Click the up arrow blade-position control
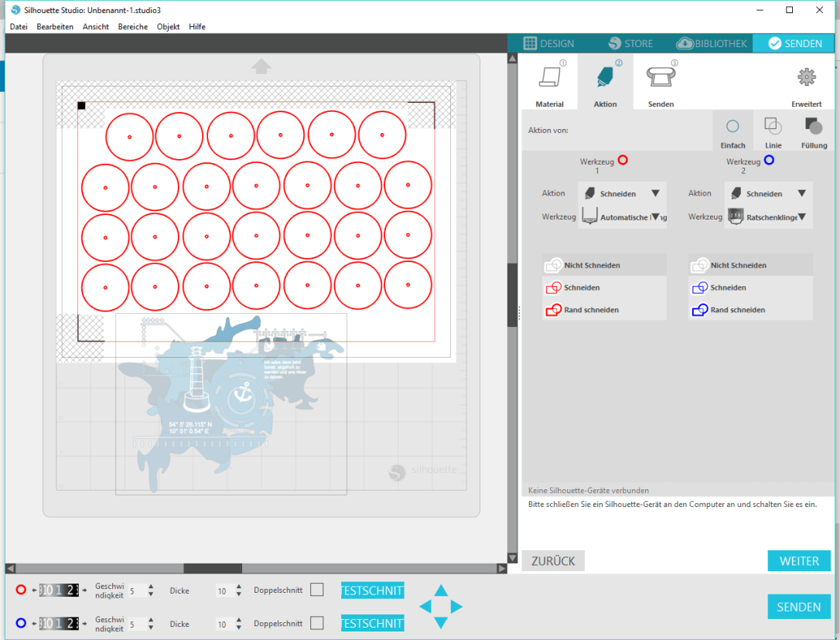 [440, 591]
